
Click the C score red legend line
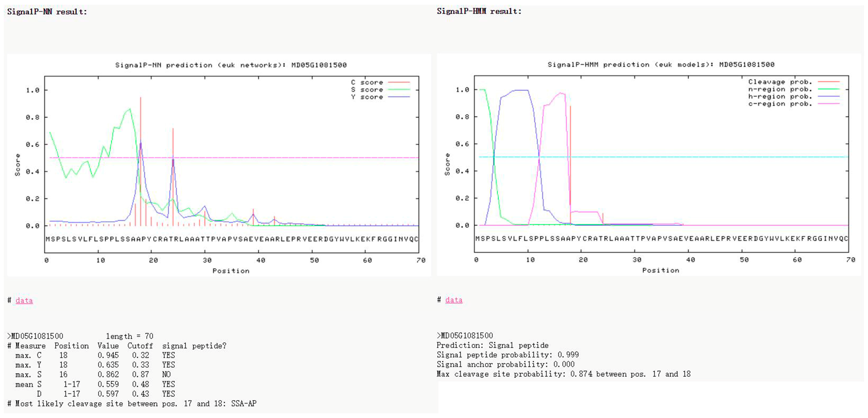[x=399, y=82]
